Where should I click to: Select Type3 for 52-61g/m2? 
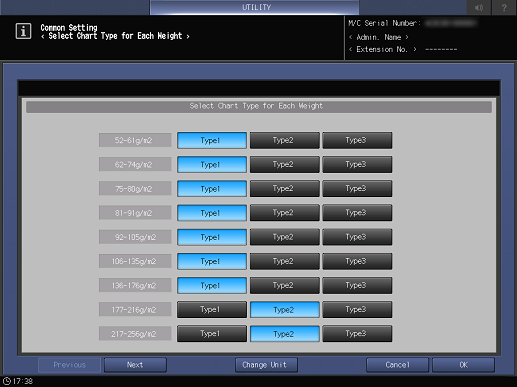coord(357,140)
